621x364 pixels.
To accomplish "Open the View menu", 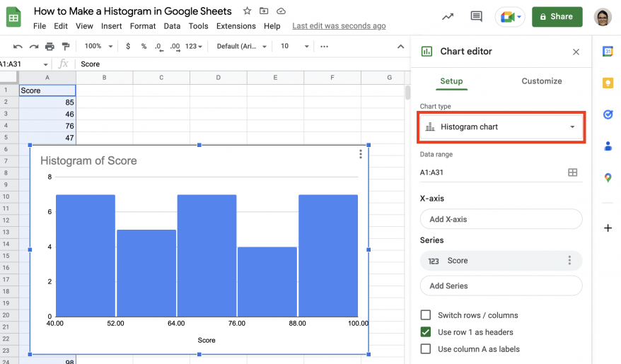I will point(84,26).
